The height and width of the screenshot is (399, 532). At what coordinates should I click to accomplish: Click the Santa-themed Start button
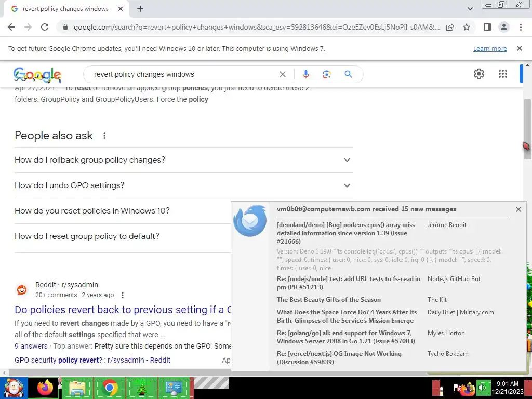14,388
